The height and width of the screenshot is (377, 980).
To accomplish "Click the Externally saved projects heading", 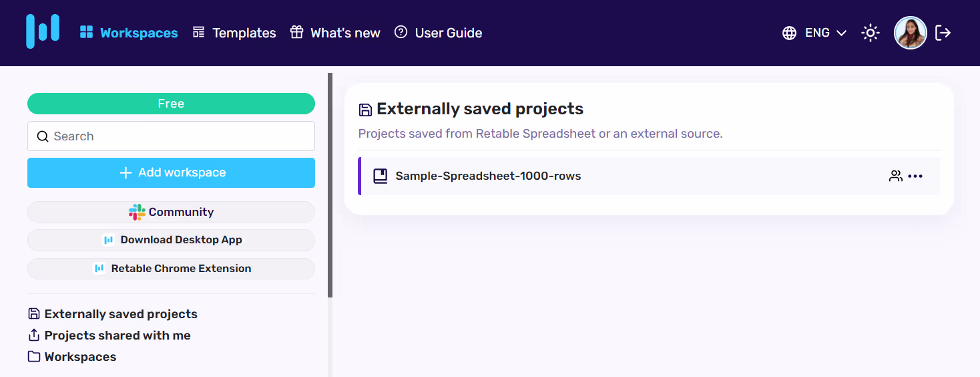I will point(480,109).
